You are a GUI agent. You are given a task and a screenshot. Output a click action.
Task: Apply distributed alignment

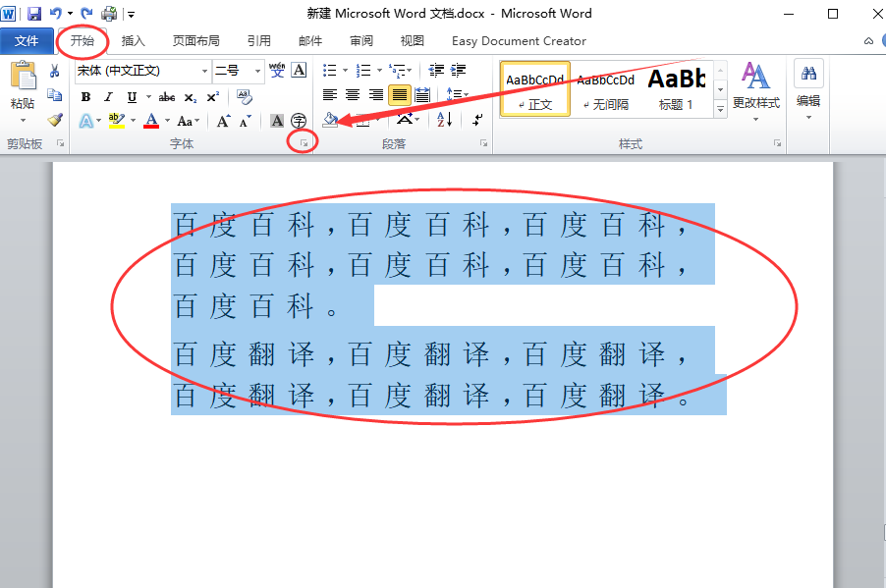tap(422, 95)
